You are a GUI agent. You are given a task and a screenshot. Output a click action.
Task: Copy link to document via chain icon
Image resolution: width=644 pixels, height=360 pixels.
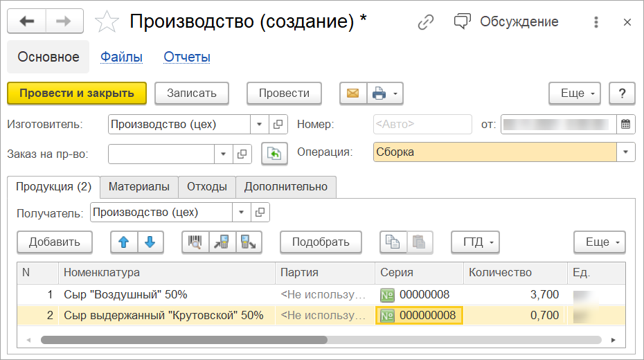(425, 21)
